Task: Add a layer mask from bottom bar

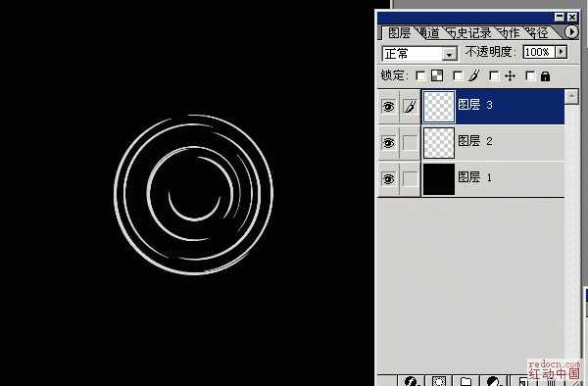Action: pos(439,381)
